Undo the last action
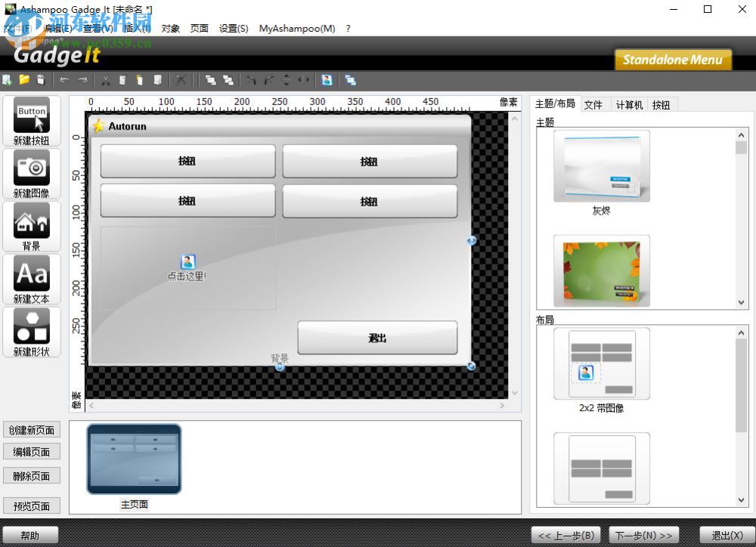756x547 pixels. click(65, 79)
